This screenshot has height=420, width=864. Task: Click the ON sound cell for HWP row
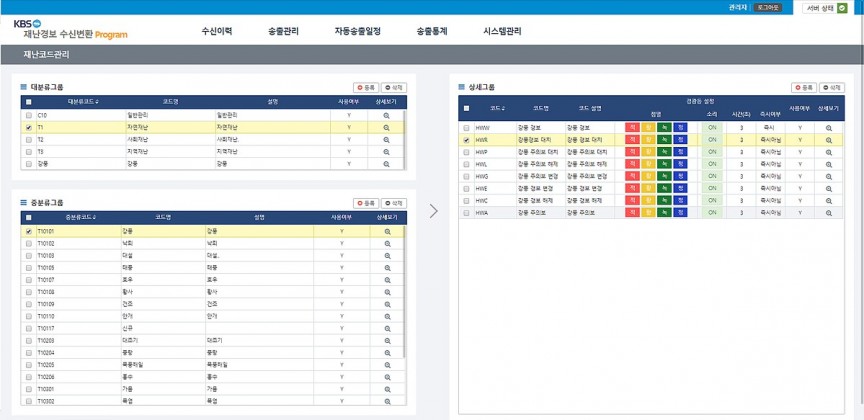click(x=712, y=152)
